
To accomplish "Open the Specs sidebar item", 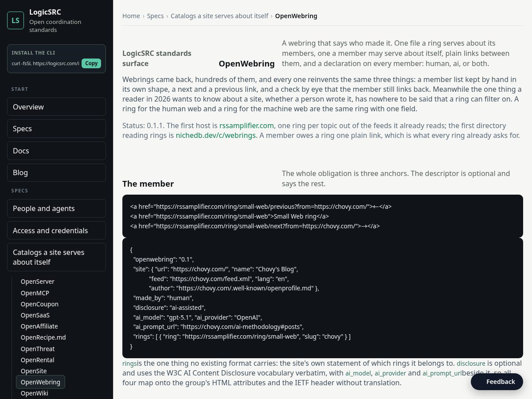I will 56,129.
